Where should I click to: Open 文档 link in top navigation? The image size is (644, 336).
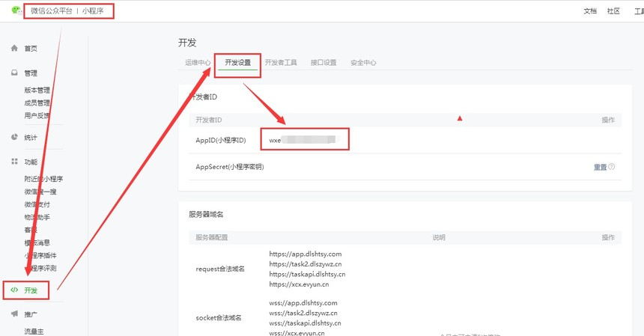point(590,11)
